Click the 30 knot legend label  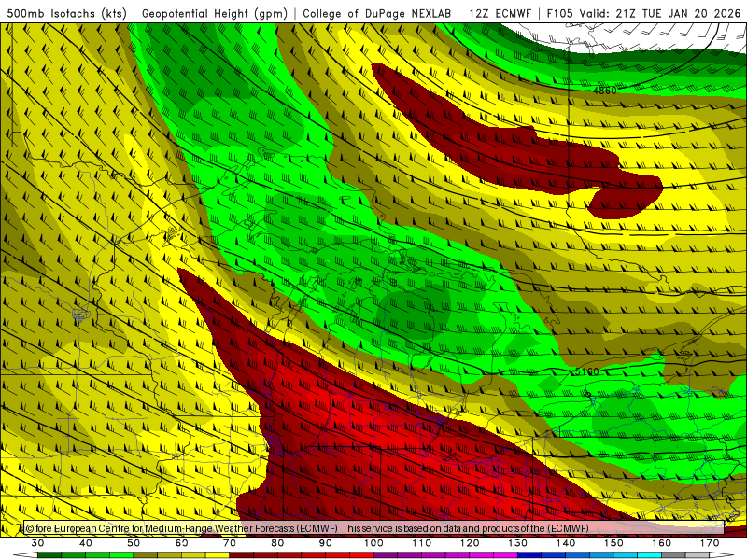click(37, 543)
